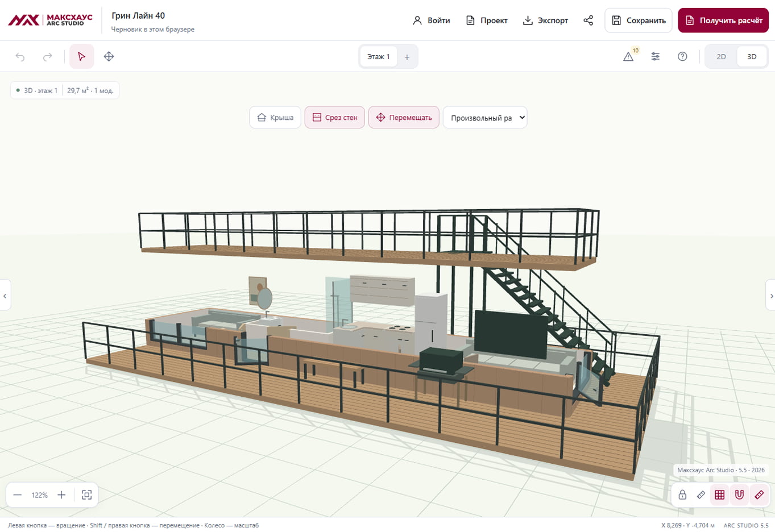The height and width of the screenshot is (532, 775).
Task: Open the Экспорт menu
Action: 545,20
